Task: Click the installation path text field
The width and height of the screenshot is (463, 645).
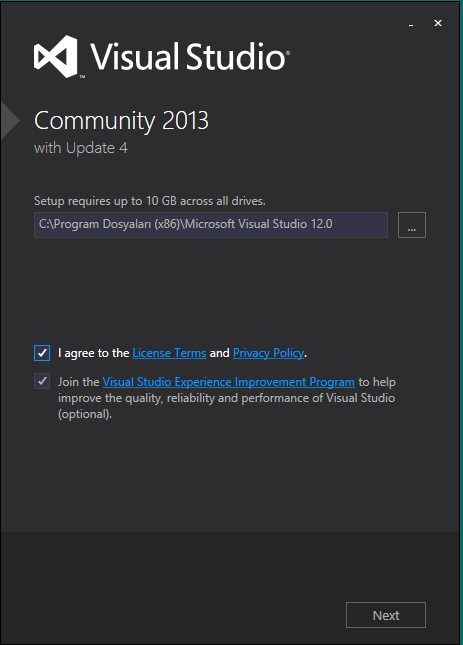Action: [211, 225]
